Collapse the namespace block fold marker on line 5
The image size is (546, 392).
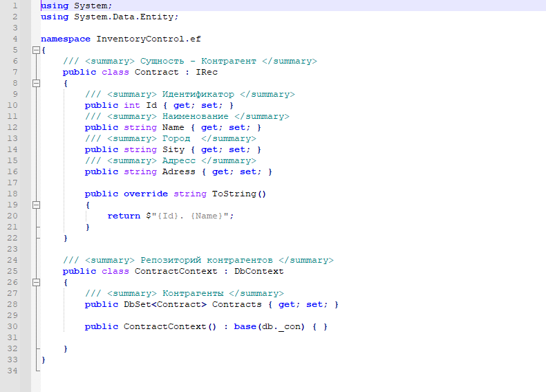(x=35, y=50)
